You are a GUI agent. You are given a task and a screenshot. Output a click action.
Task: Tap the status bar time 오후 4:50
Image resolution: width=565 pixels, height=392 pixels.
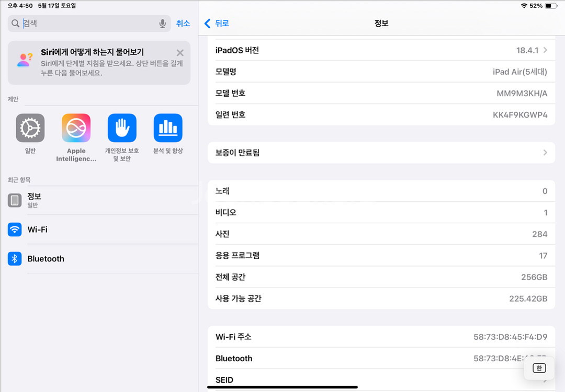[x=20, y=6]
